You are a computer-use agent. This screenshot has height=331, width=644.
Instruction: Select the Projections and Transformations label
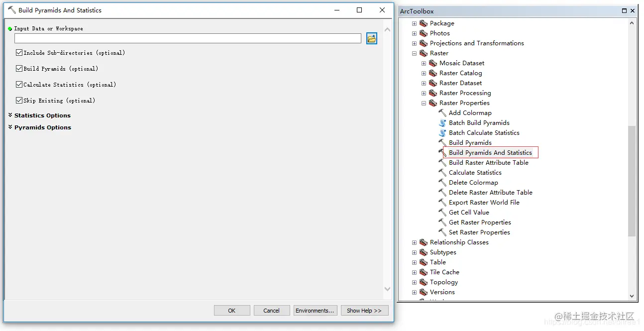coord(477,43)
